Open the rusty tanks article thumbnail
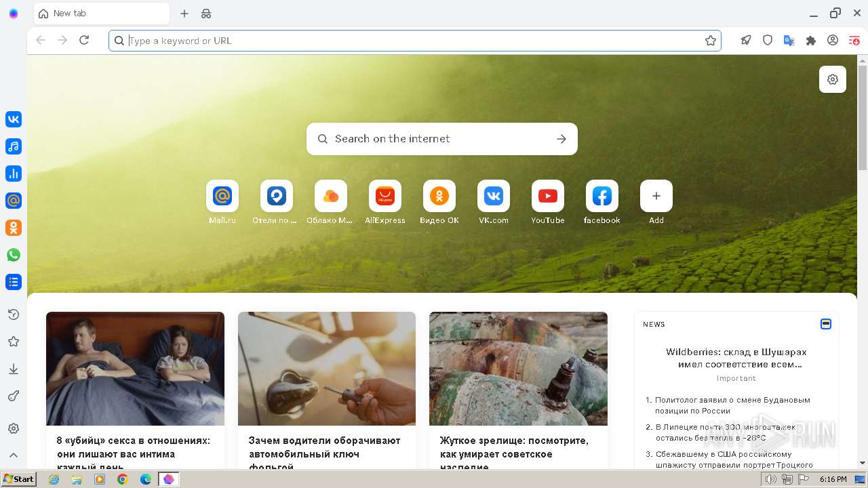 [x=518, y=369]
